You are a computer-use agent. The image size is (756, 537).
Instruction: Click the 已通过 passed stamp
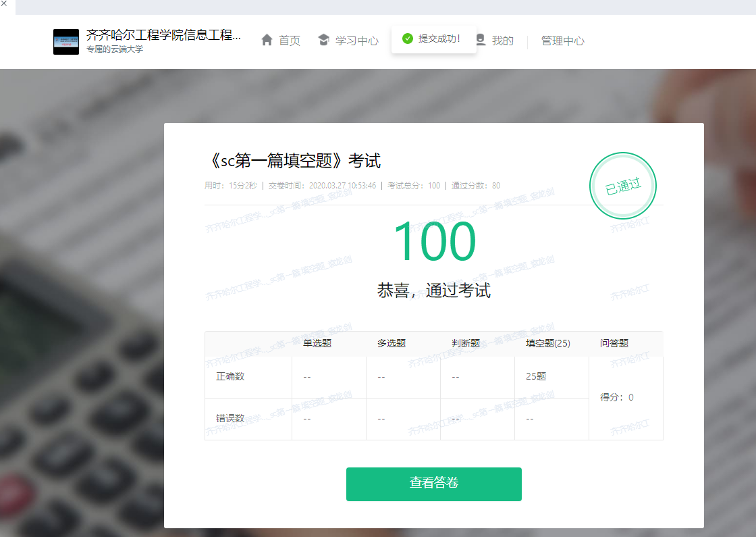click(622, 186)
